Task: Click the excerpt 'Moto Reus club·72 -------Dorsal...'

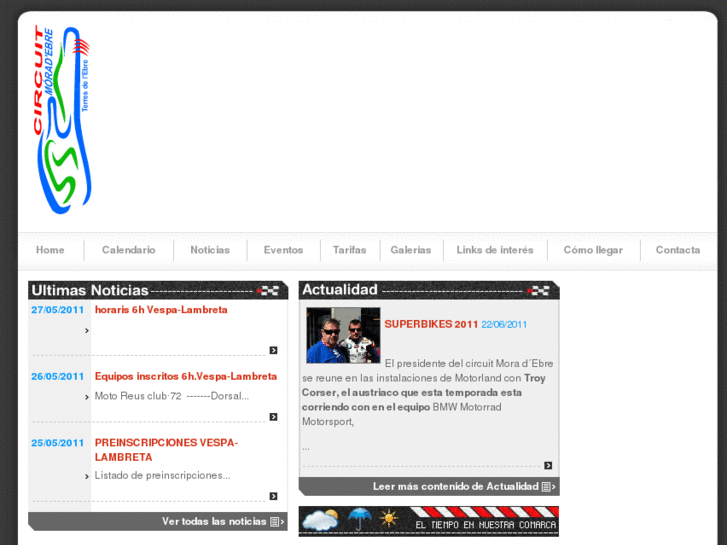Action: click(x=172, y=396)
